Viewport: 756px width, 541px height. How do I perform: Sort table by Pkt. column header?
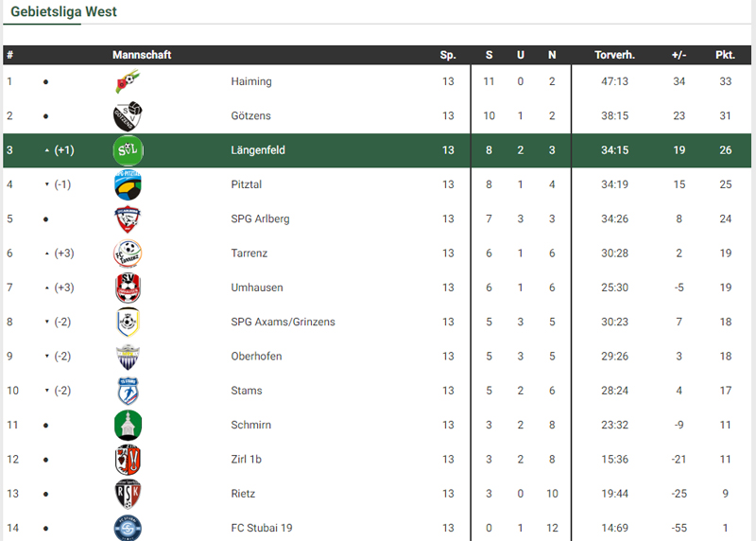(725, 55)
